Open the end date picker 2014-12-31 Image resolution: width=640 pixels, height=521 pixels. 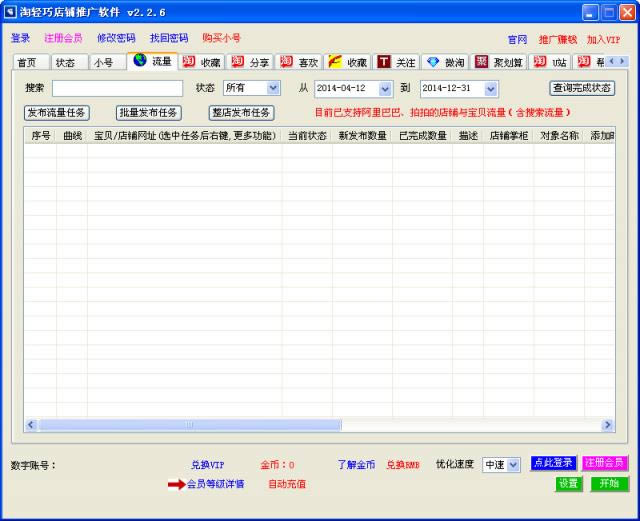pos(490,89)
